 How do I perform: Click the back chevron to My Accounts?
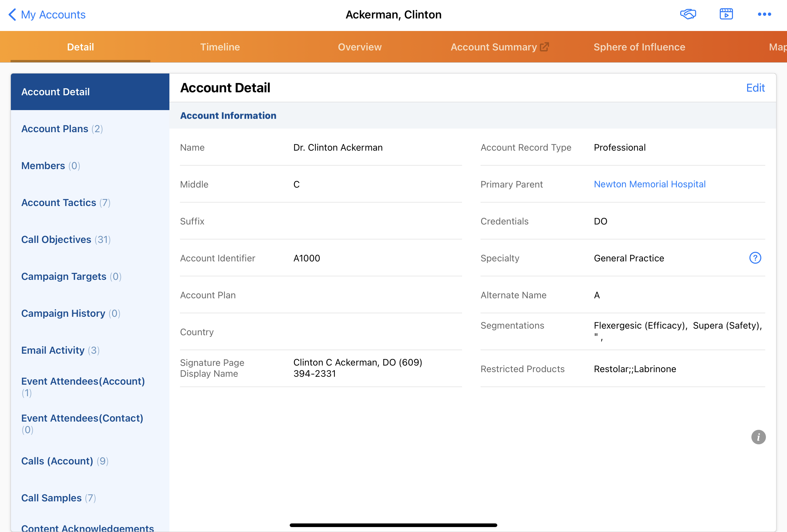[12, 15]
